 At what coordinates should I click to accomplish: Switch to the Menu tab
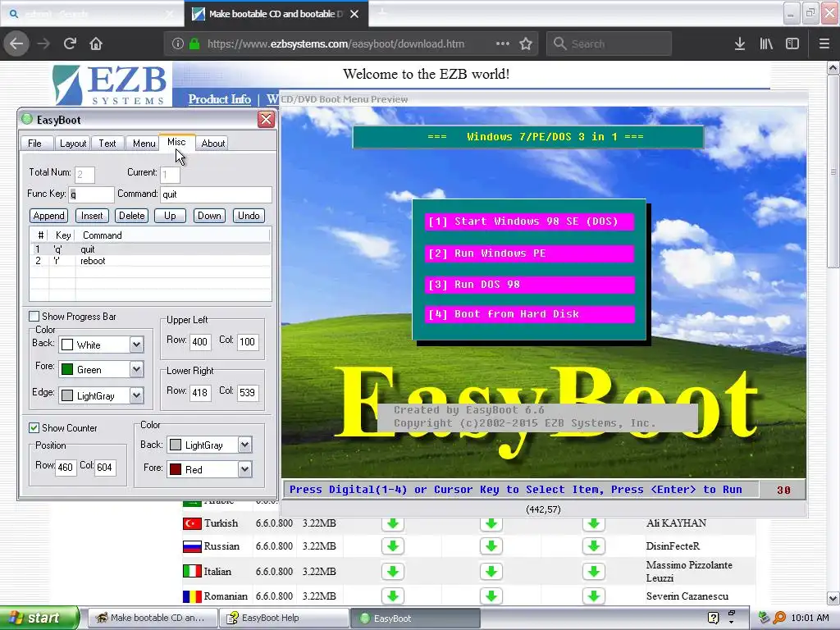[144, 143]
